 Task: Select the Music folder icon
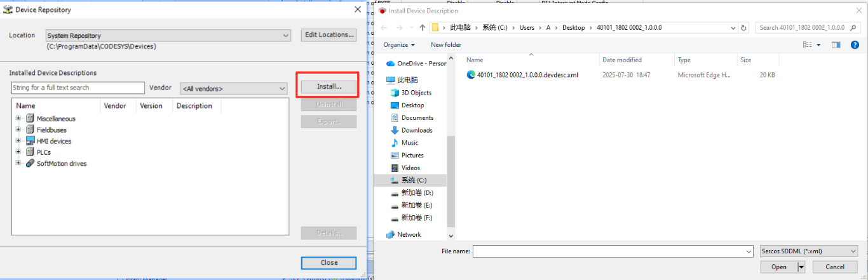pyautogui.click(x=395, y=143)
